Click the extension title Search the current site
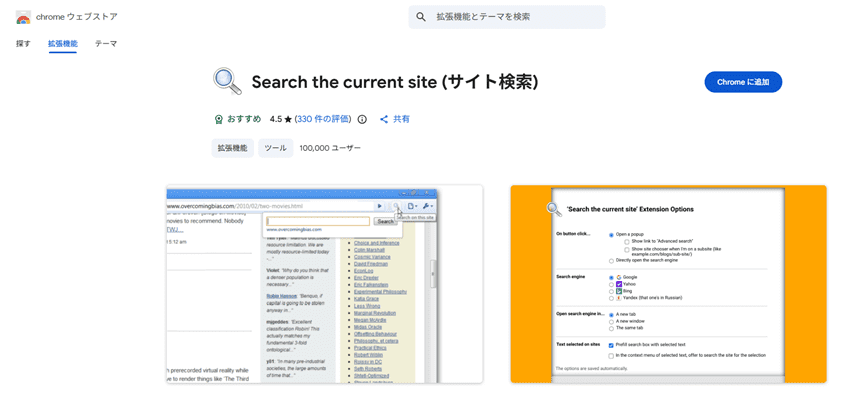The image size is (850, 394). click(395, 82)
